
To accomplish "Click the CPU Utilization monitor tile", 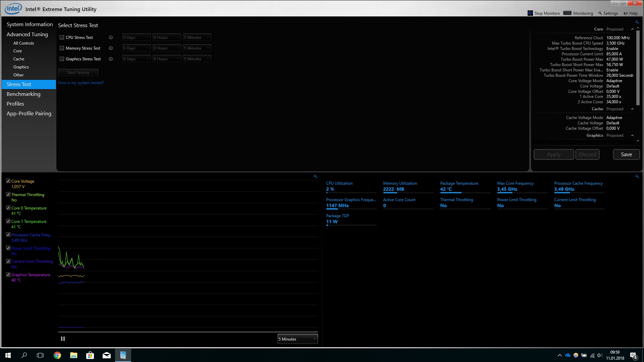I will click(x=351, y=187).
